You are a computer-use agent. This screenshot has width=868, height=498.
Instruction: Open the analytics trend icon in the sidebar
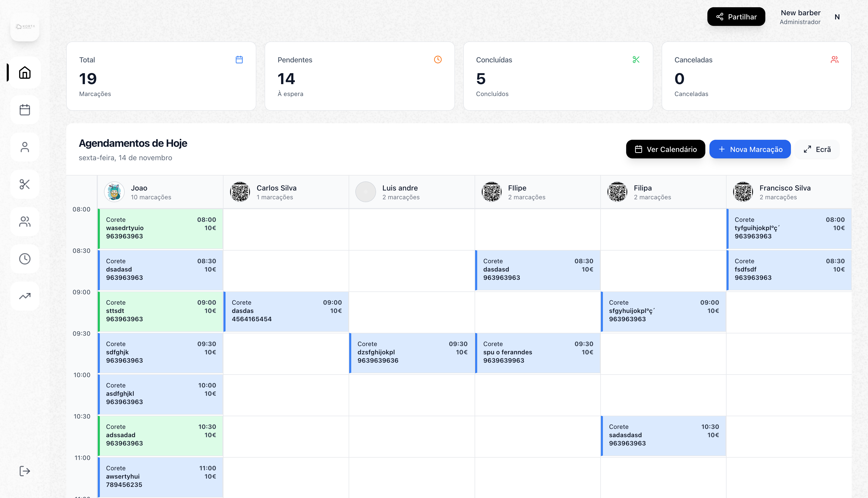tap(25, 296)
